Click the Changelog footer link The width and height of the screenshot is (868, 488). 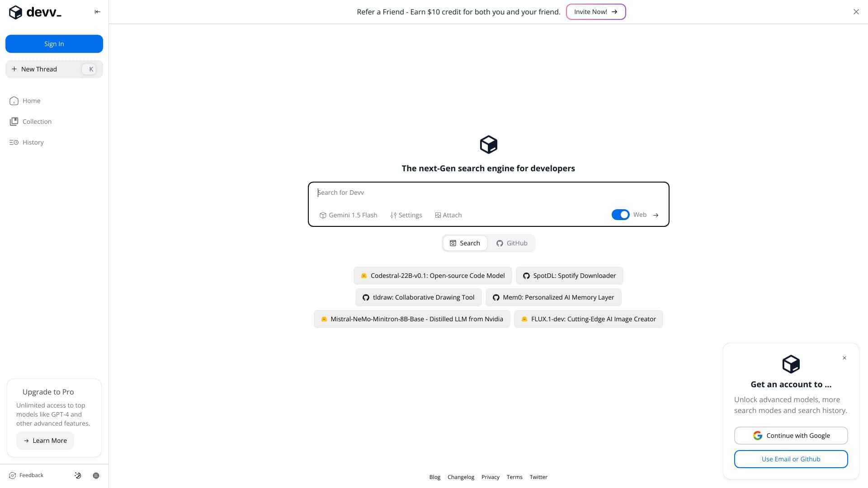click(x=461, y=477)
